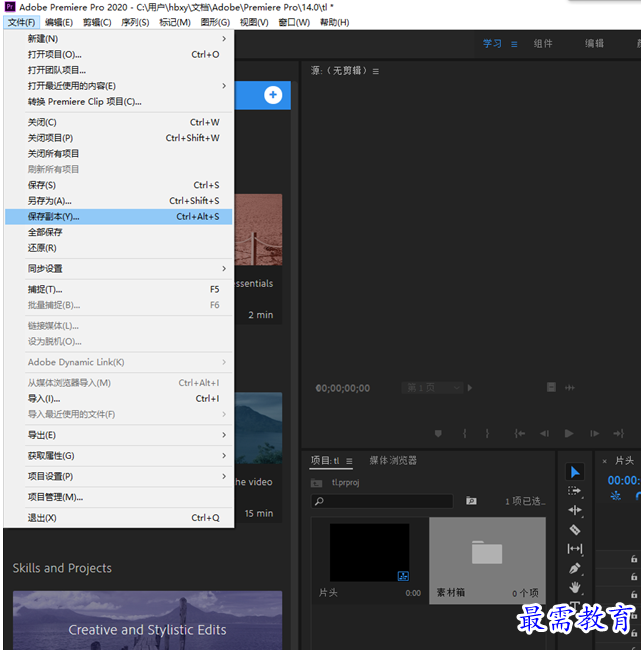Open the 2 min essentials tutorial thumbnail
Viewport: 641px width, 650px height.
click(x=258, y=229)
